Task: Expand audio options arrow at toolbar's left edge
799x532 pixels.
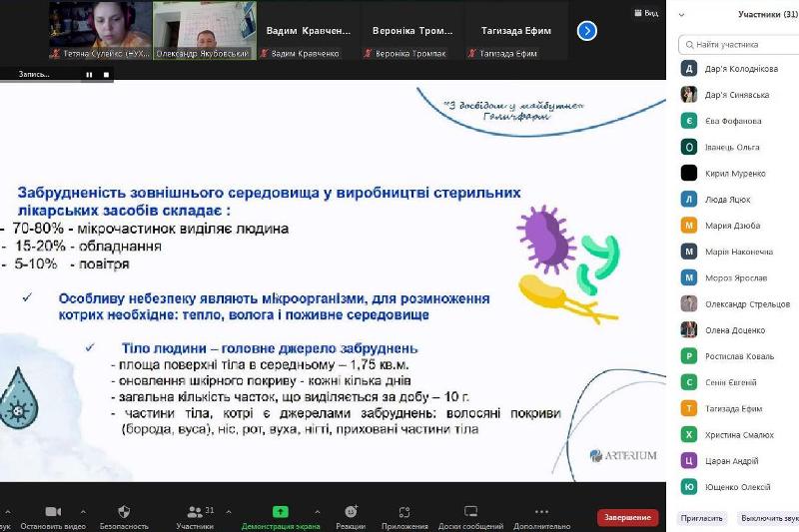Action: (7, 512)
